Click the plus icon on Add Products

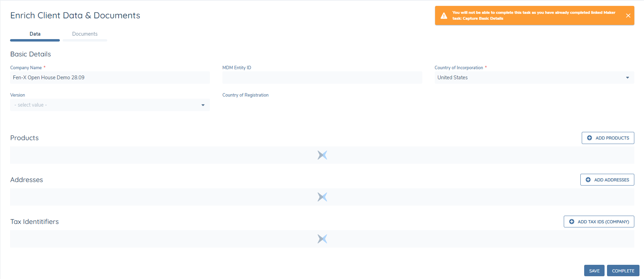click(589, 138)
